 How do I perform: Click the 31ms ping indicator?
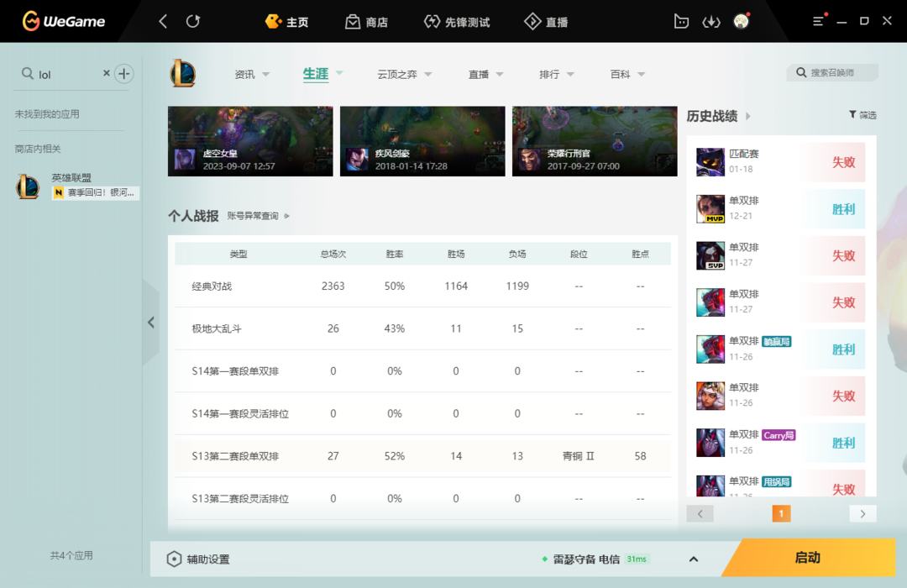(x=637, y=559)
